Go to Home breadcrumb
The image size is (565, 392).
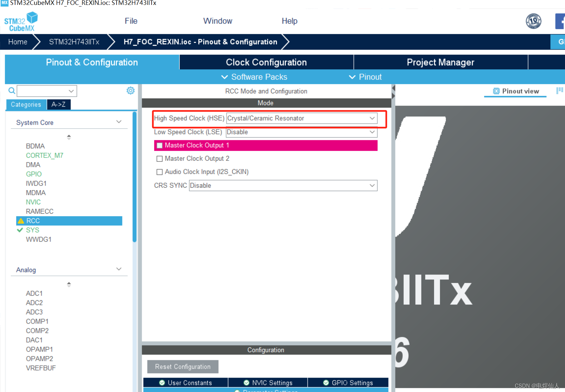pyautogui.click(x=18, y=42)
